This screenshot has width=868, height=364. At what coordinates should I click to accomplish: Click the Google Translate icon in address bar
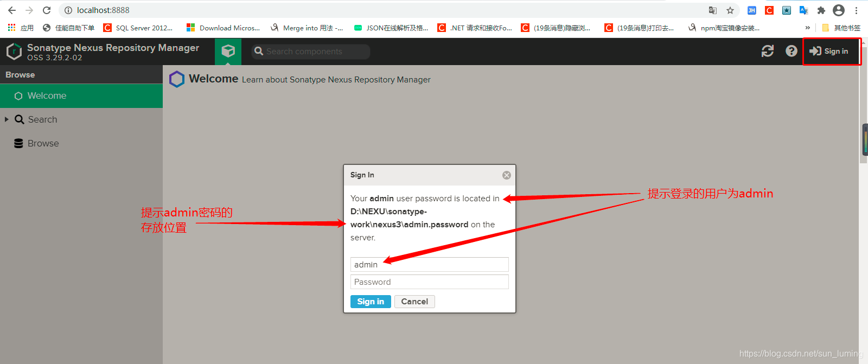pyautogui.click(x=713, y=10)
